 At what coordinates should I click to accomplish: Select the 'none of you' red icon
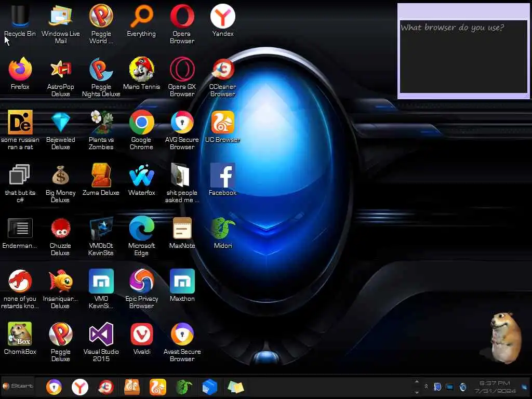click(x=20, y=289)
